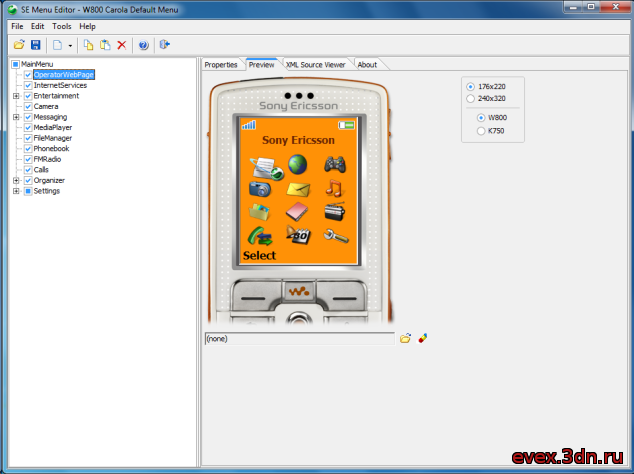634x474 pixels.
Task: Toggle the Messaging checkbox
Action: (x=28, y=117)
